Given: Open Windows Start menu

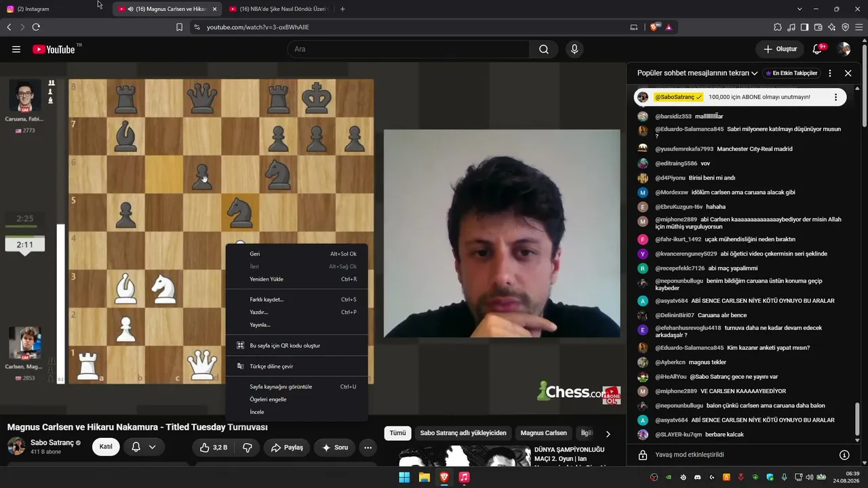Looking at the screenshot, I should (404, 477).
